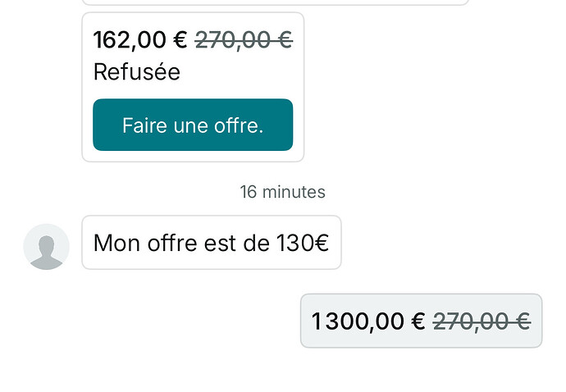This screenshot has height=392, width=566.
Task: Tap the partially visible bubble at the top
Action: pyautogui.click(x=275, y=2)
